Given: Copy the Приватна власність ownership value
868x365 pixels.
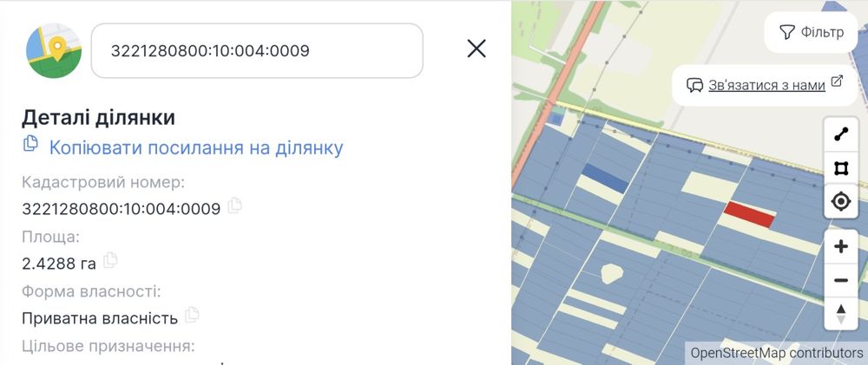Looking at the screenshot, I should pos(192,315).
